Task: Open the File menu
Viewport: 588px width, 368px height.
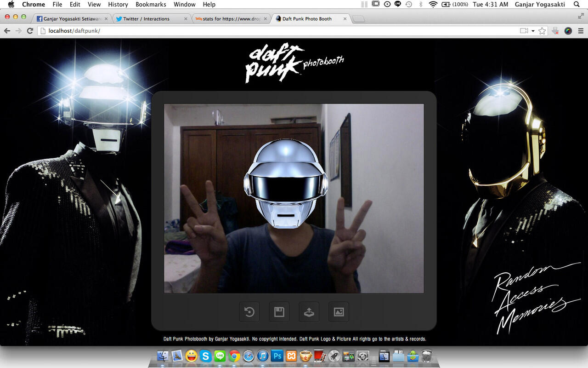Action: [x=57, y=4]
